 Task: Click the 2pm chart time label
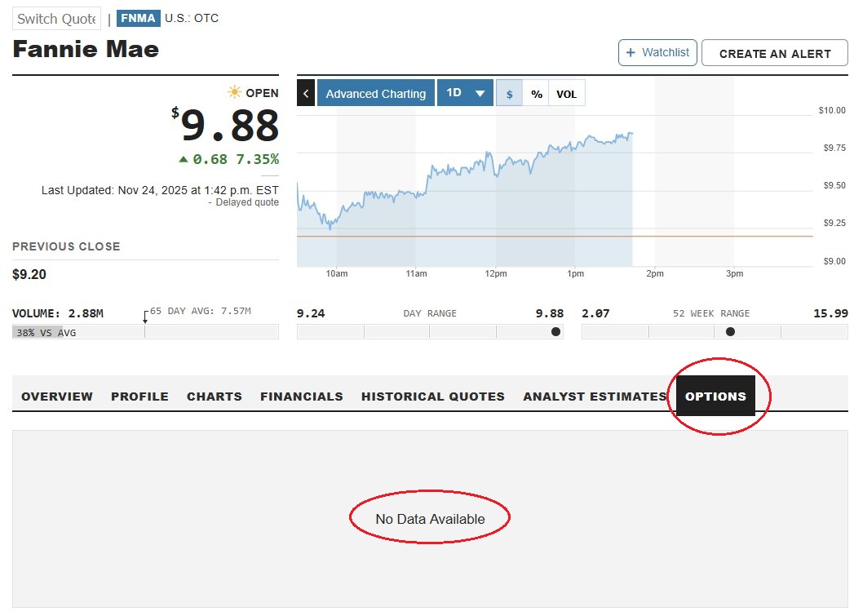[x=655, y=274]
